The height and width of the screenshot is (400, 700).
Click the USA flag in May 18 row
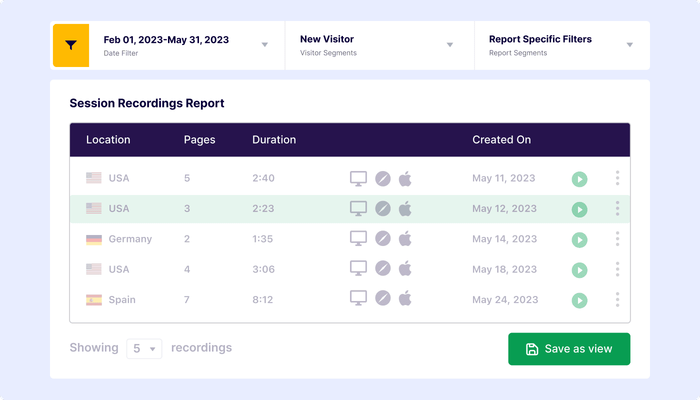click(94, 269)
